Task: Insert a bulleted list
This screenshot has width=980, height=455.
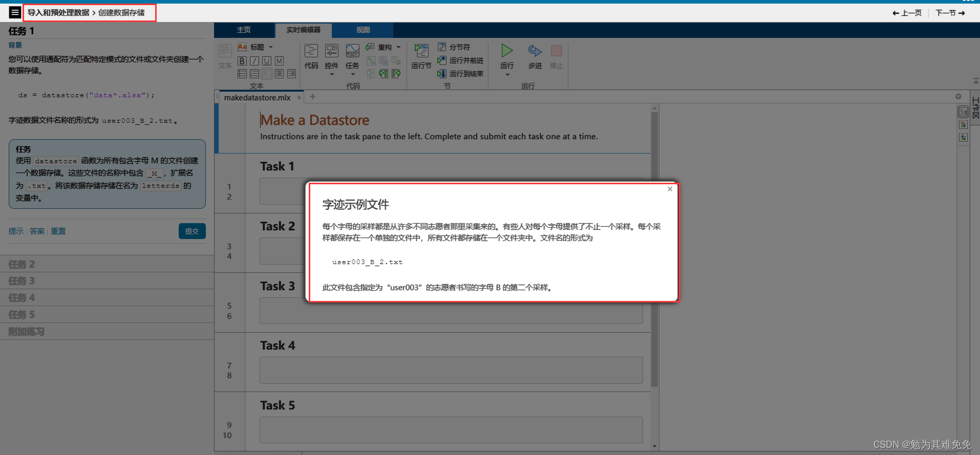Action: coord(242,74)
